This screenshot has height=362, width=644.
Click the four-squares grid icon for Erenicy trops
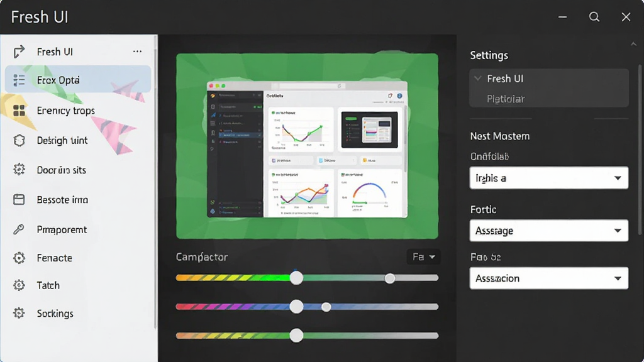(x=19, y=111)
